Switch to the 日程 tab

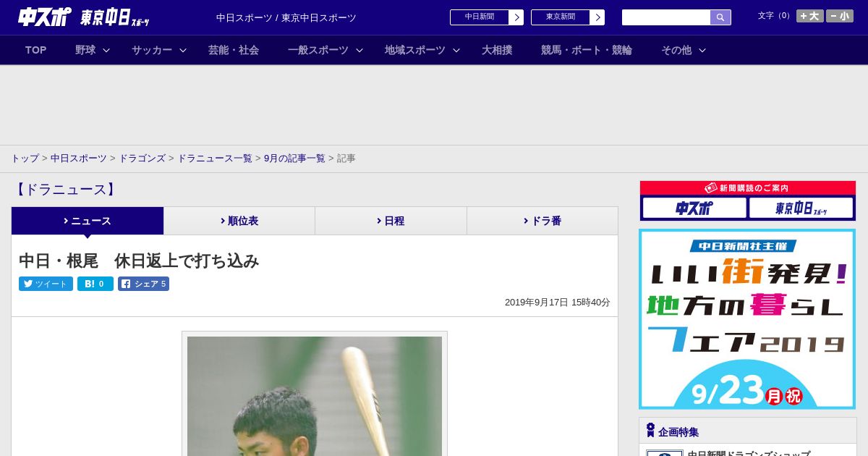pyautogui.click(x=391, y=221)
